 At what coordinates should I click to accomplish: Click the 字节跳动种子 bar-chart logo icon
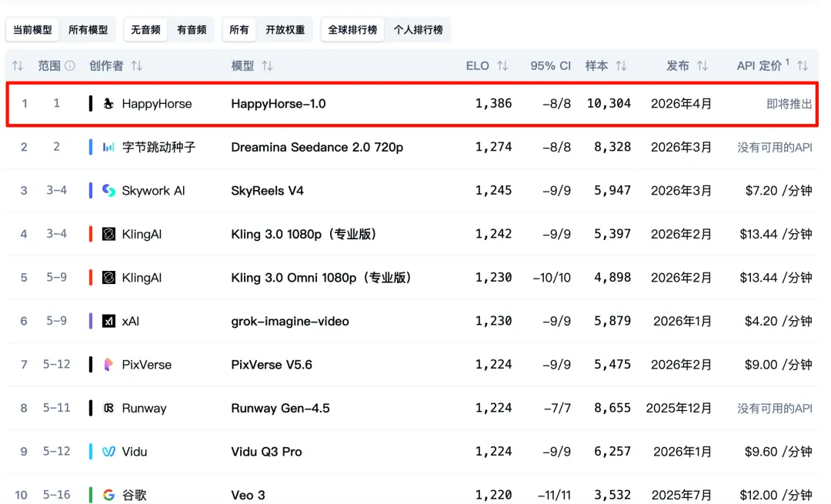(108, 147)
